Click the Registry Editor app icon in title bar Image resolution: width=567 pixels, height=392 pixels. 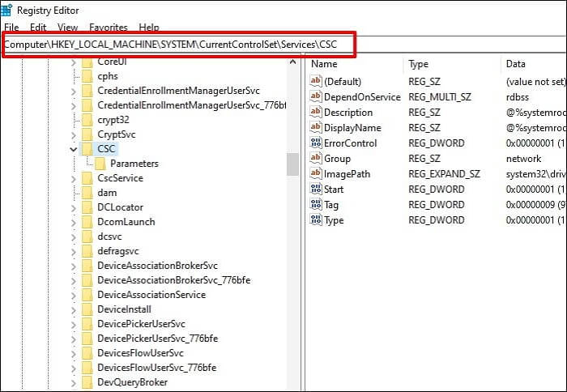coord(6,11)
